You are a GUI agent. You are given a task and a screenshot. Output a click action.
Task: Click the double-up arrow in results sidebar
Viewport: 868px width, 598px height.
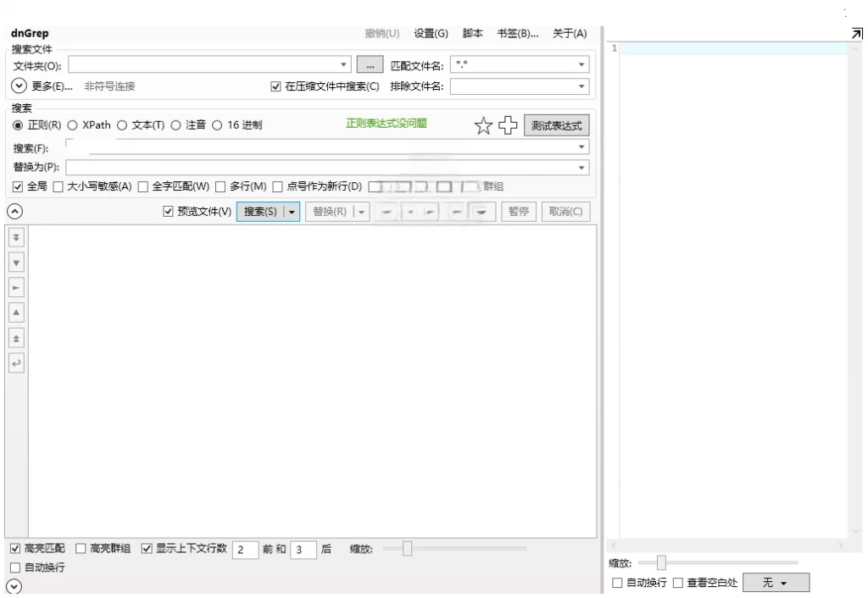coord(17,337)
